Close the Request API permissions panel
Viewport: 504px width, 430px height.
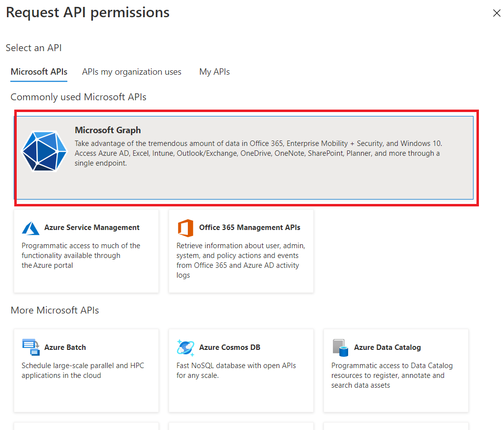click(x=497, y=13)
